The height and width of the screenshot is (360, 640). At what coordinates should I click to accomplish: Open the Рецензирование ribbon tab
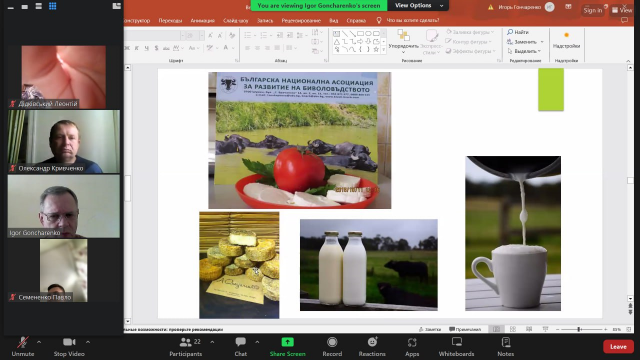pos(301,20)
